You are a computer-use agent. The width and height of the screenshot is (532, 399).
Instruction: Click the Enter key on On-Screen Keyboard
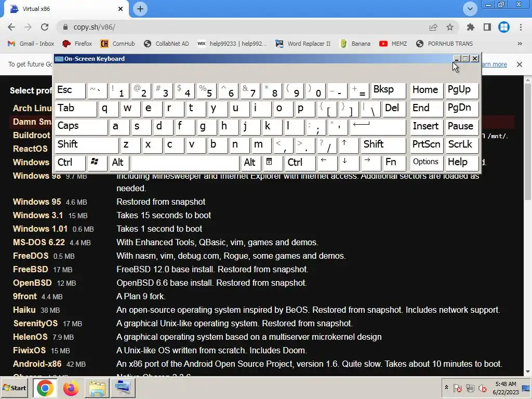(378, 127)
